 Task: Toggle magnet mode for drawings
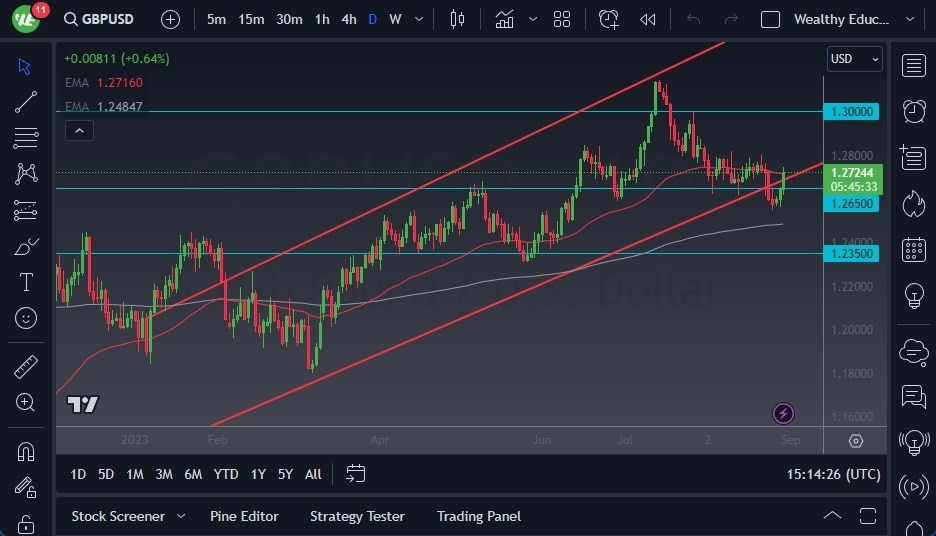26,451
